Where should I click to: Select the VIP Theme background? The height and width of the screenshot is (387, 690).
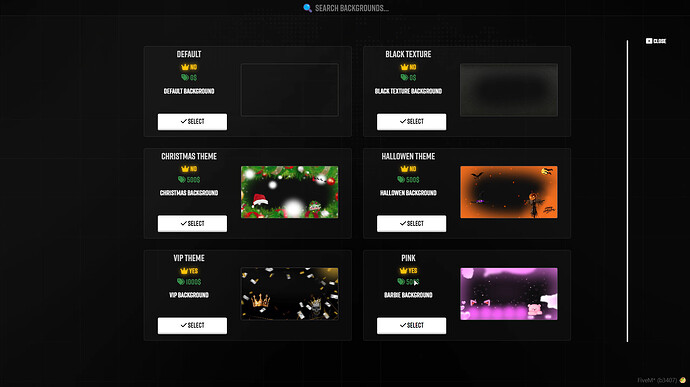(192, 325)
